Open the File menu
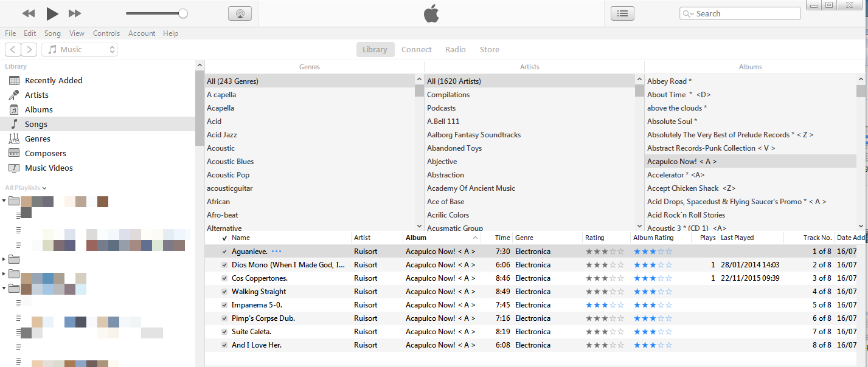 (10, 33)
